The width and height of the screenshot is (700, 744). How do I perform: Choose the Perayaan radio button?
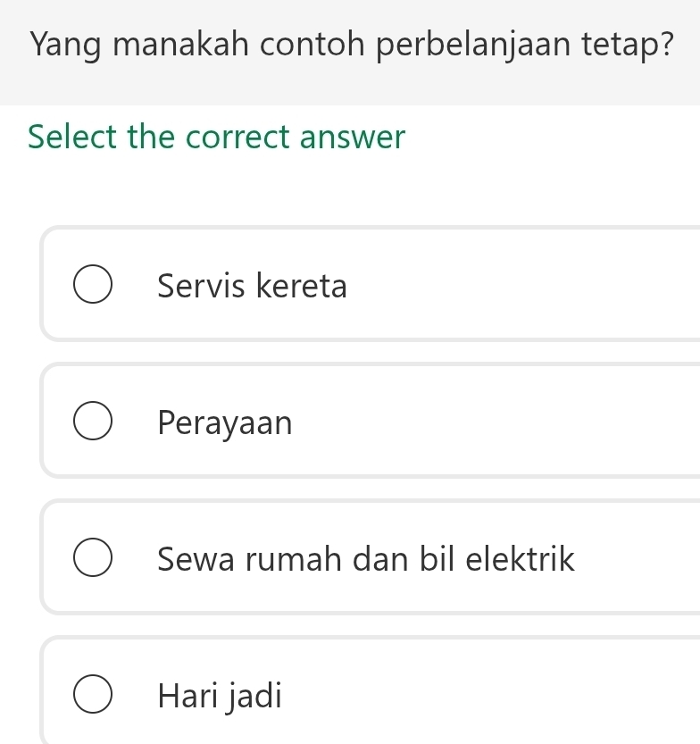pos(92,422)
